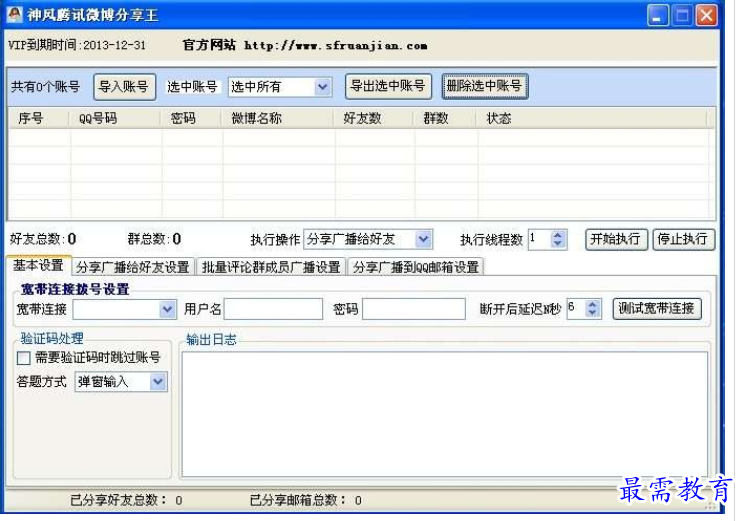Click the 断开后延迟 seconds value field
Viewport: 741px width, 521px height.
pyautogui.click(x=576, y=309)
